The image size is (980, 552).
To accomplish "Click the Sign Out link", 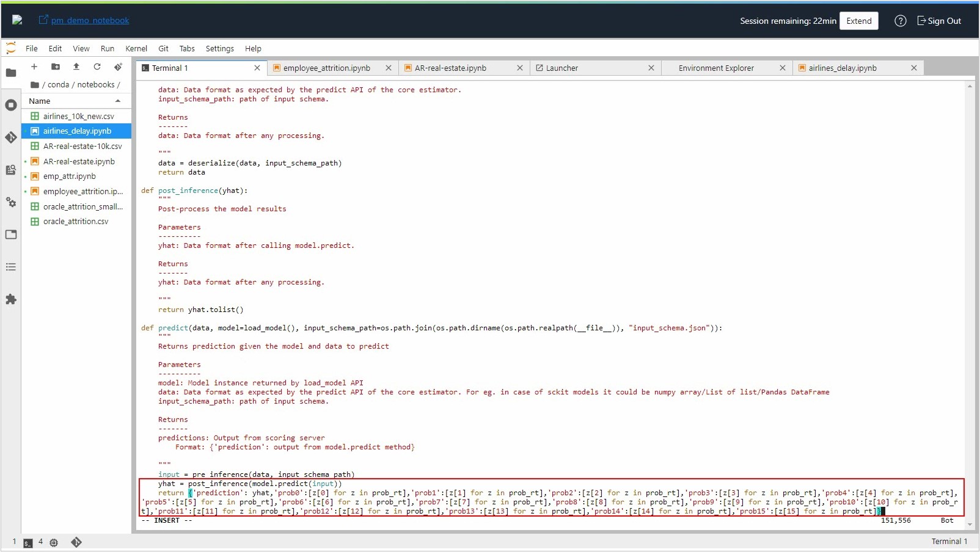I will click(940, 21).
